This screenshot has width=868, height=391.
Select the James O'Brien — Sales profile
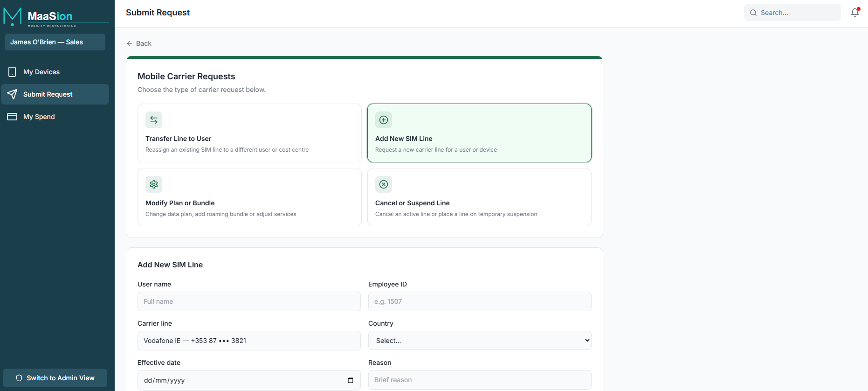pos(55,42)
